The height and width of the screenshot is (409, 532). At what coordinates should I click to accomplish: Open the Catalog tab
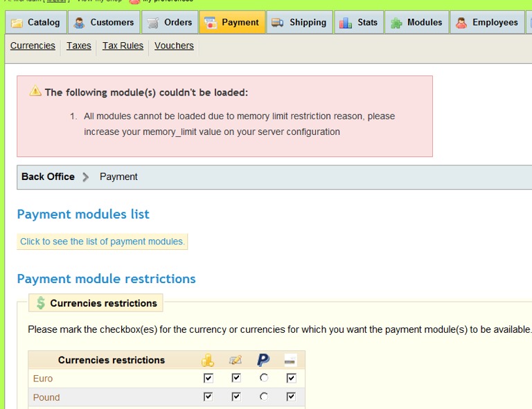35,22
